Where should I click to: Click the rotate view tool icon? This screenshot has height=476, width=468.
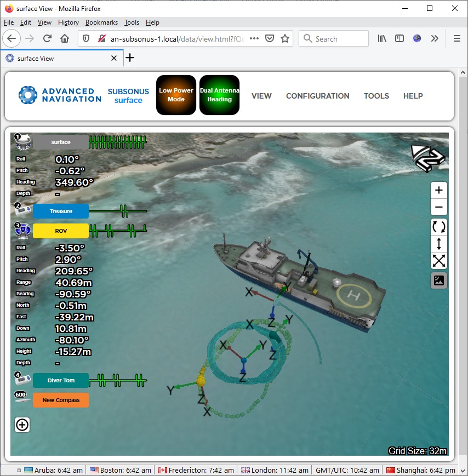pos(438,227)
